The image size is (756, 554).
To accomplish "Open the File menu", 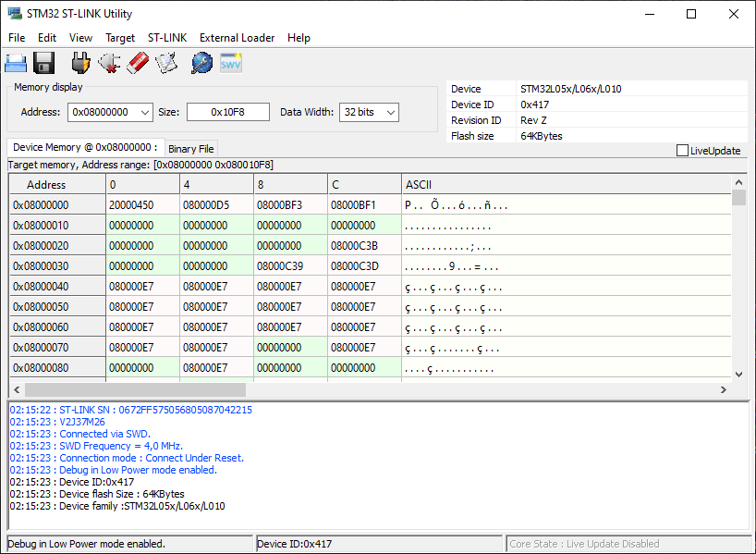I will (17, 38).
